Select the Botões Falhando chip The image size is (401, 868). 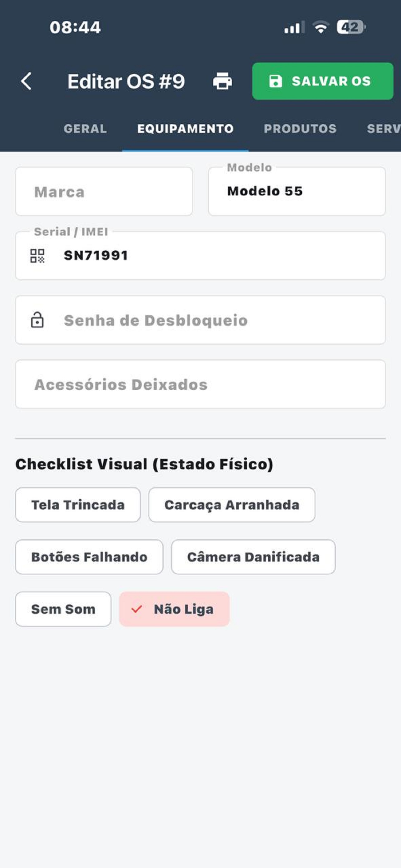point(89,557)
